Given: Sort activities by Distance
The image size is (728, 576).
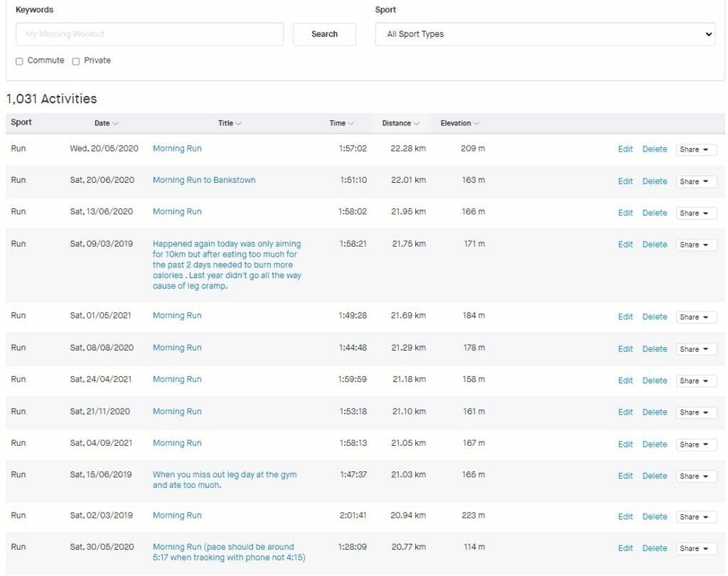Looking at the screenshot, I should 399,122.
